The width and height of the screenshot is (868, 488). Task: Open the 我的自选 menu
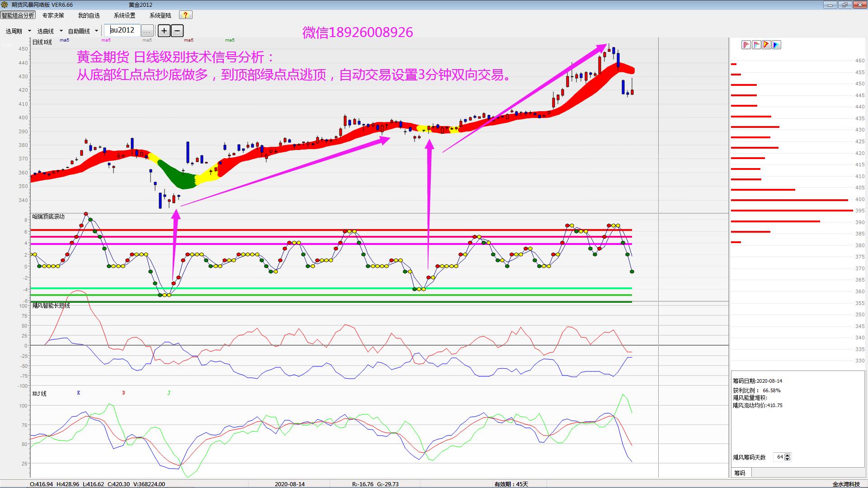(89, 15)
